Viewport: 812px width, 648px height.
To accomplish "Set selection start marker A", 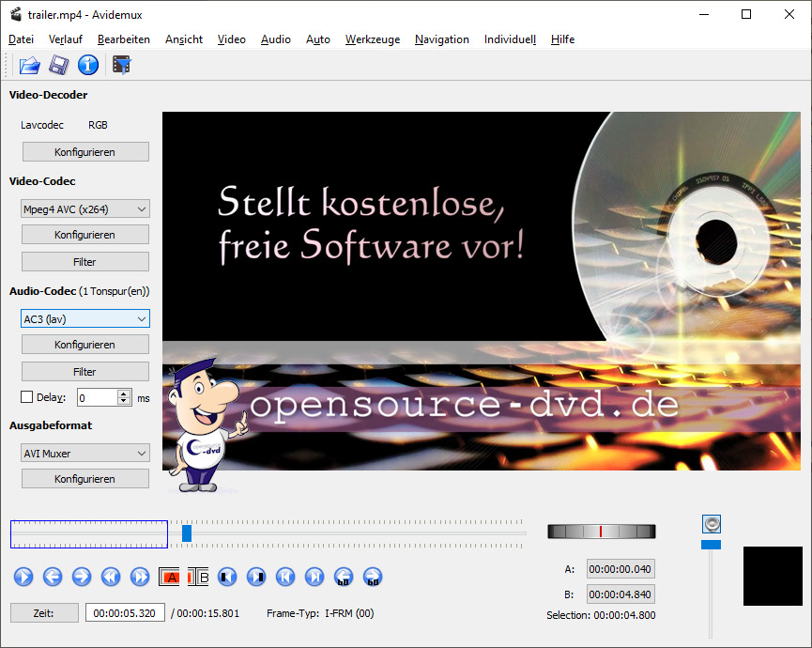I will click(169, 577).
